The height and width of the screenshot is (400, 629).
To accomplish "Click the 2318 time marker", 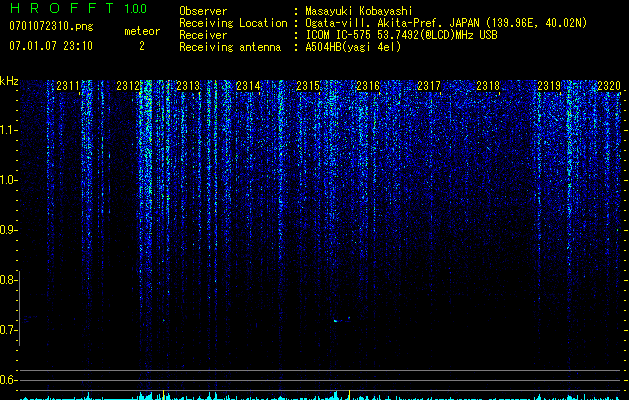I will [489, 86].
